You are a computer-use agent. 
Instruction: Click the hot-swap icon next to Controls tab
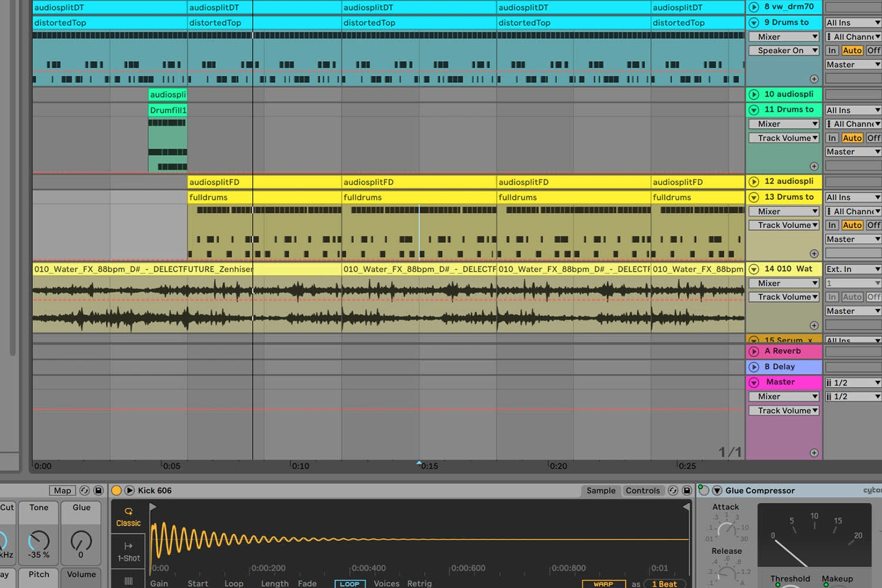pyautogui.click(x=673, y=490)
